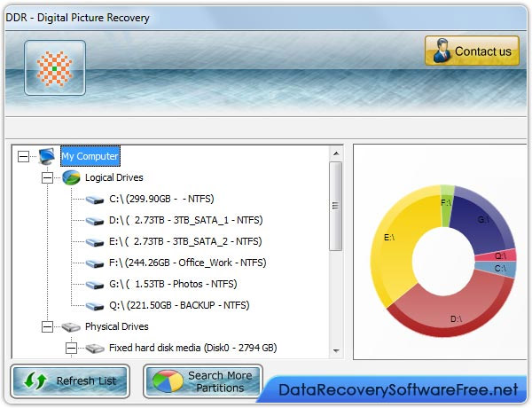Click the green F:\ chart segment

pos(447,206)
